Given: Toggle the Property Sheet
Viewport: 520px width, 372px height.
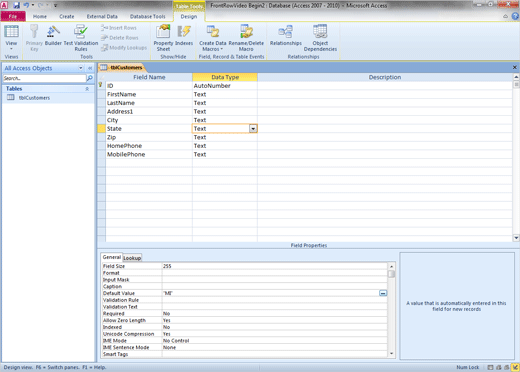Looking at the screenshot, I should 163,37.
